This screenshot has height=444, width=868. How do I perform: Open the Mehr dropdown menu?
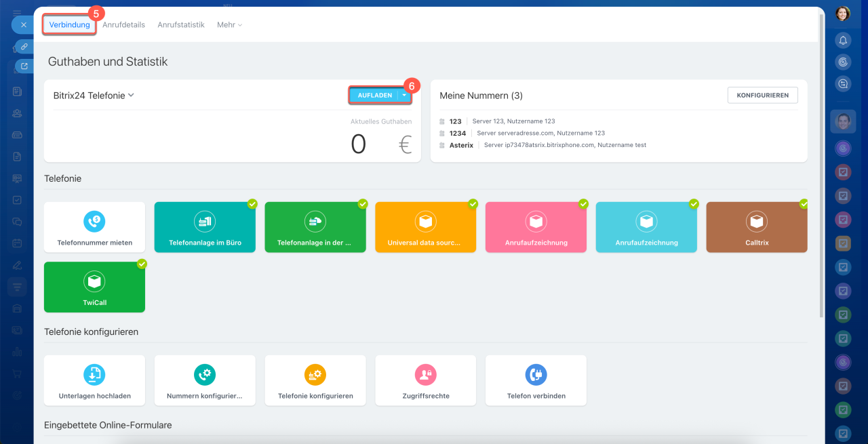229,24
